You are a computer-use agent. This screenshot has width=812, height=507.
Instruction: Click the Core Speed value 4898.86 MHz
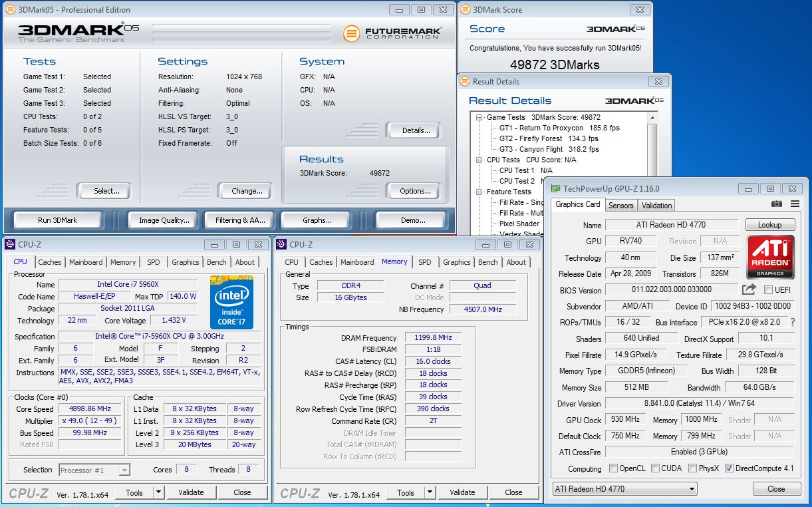[90, 409]
